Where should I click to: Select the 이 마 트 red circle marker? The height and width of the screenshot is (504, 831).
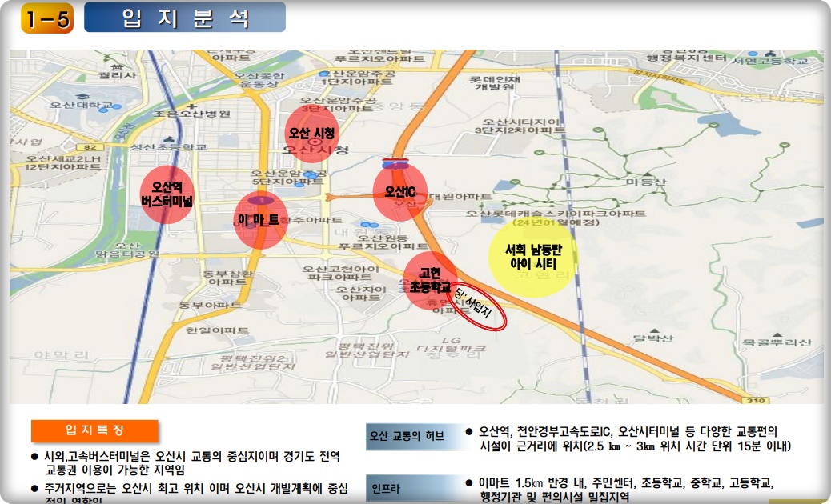tap(260, 220)
